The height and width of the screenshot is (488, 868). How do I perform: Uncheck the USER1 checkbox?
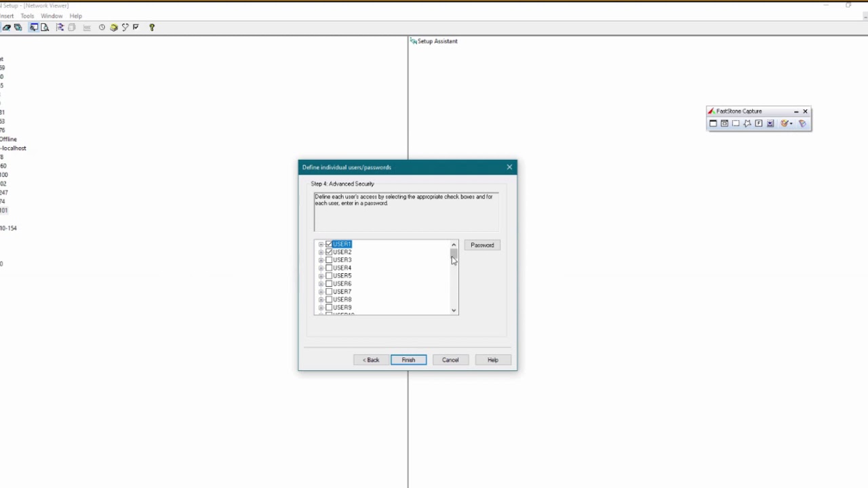pos(329,244)
